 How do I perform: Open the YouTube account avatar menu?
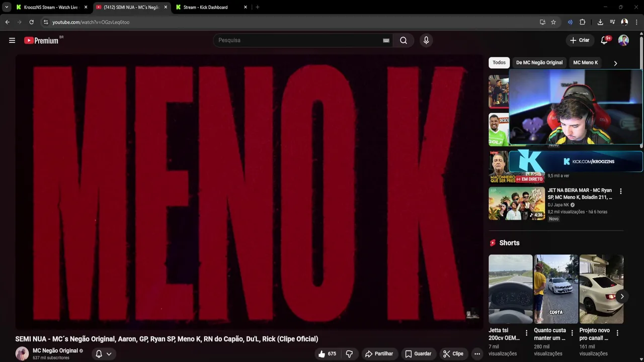coord(623,40)
